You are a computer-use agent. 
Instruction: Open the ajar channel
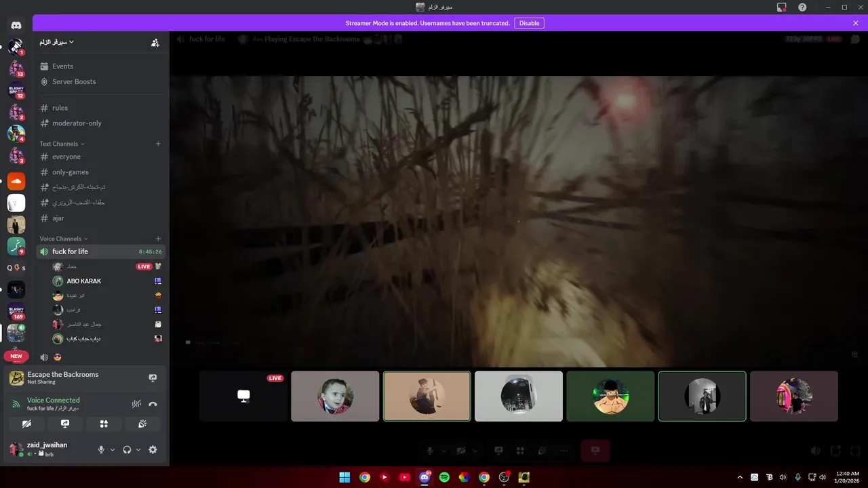[x=100, y=218]
